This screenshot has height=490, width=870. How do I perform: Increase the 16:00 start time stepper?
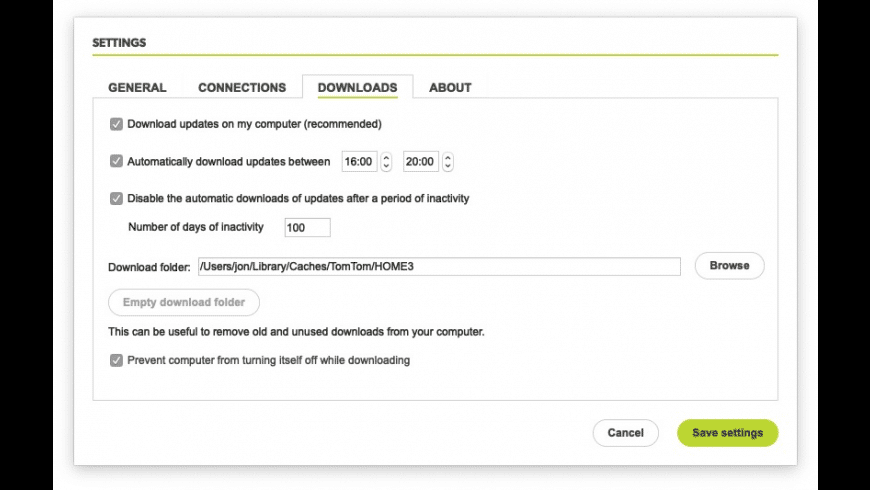[x=386, y=157]
